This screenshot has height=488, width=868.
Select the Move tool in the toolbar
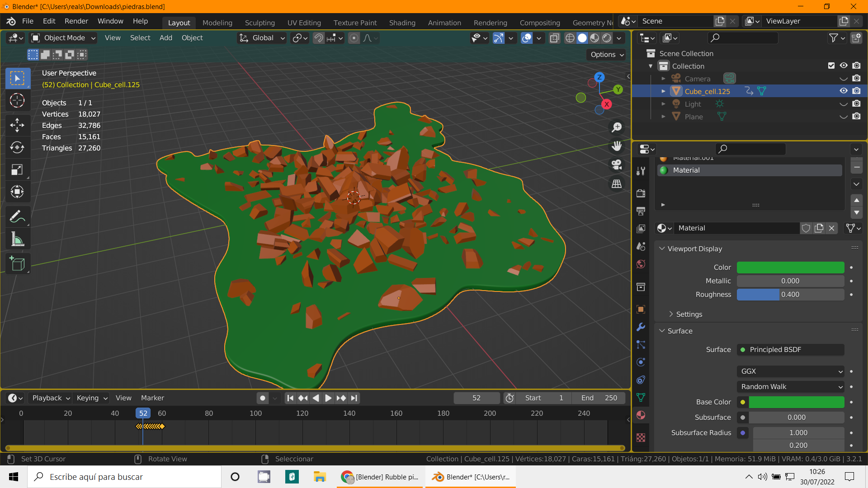tap(17, 125)
